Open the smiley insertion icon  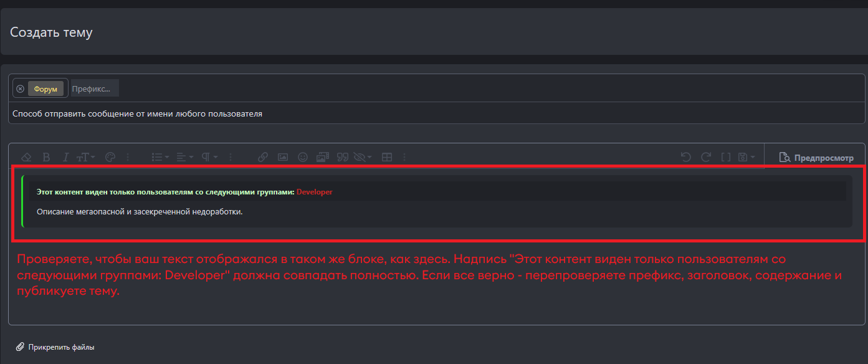point(302,156)
